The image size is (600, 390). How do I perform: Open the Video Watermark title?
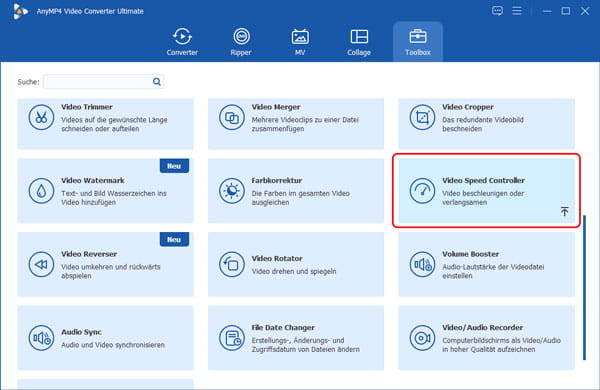[93, 180]
